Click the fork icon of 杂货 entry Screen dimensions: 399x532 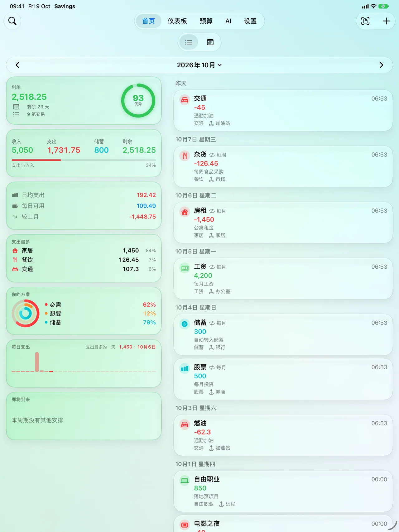click(185, 156)
